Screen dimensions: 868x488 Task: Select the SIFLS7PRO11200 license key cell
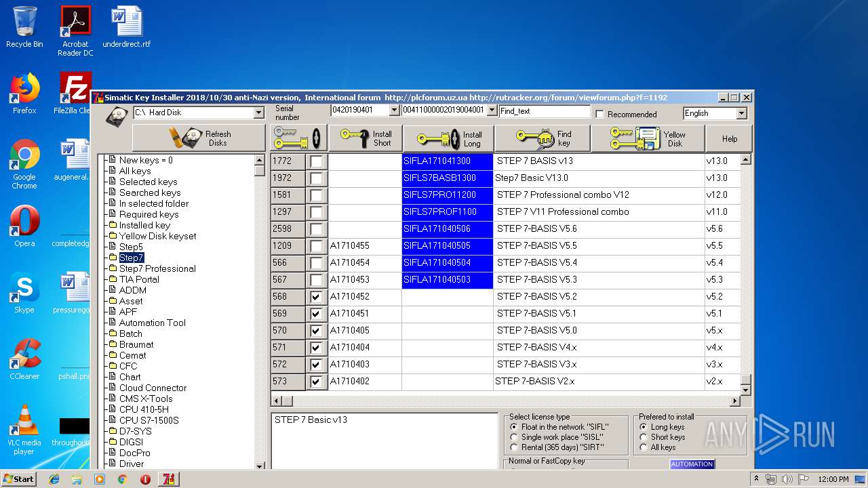pyautogui.click(x=448, y=195)
